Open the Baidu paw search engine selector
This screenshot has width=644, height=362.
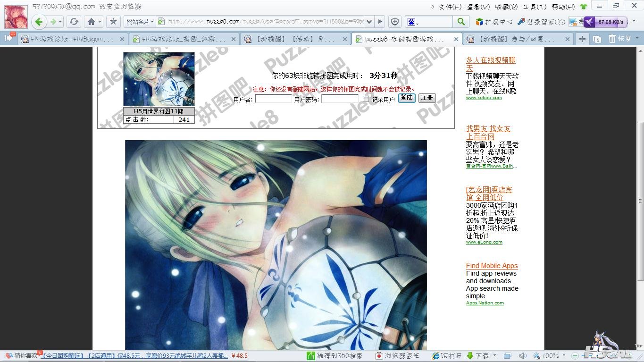click(x=412, y=22)
